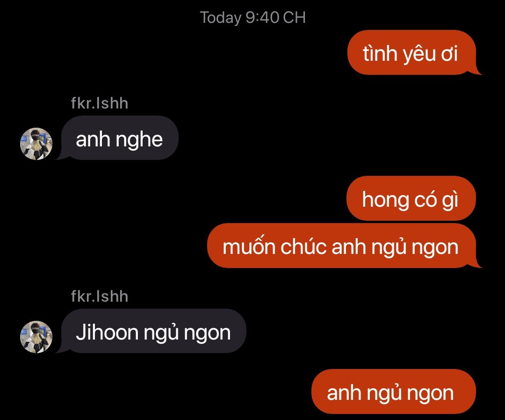Screen dimensions: 505x420
Task: Select the "anh nghe" received message
Action: tap(119, 138)
